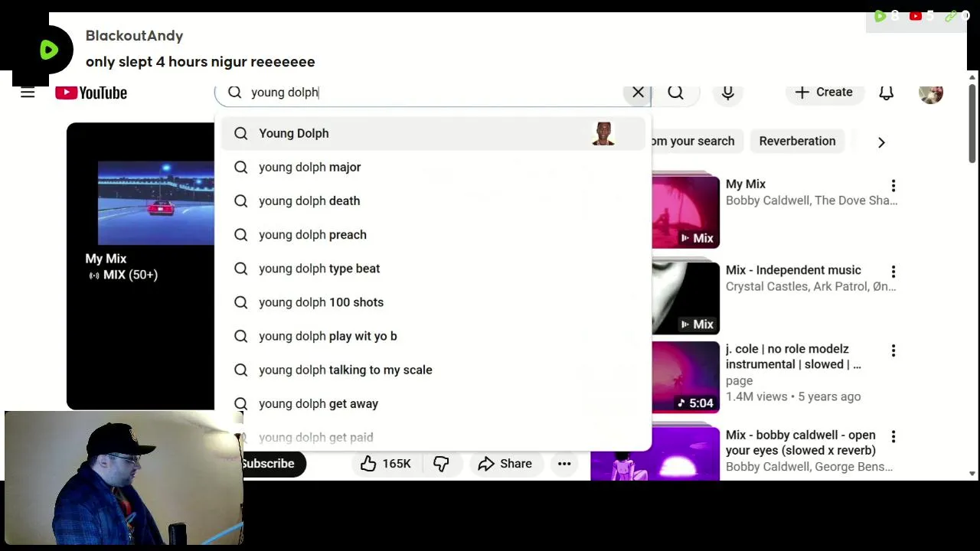980x551 pixels.
Task: Open options for j. cole no role modelz
Action: click(893, 350)
